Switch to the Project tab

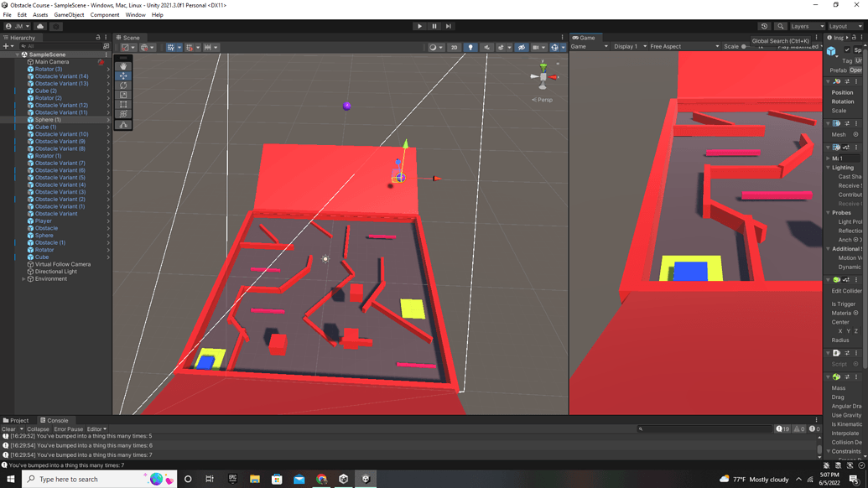click(18, 420)
